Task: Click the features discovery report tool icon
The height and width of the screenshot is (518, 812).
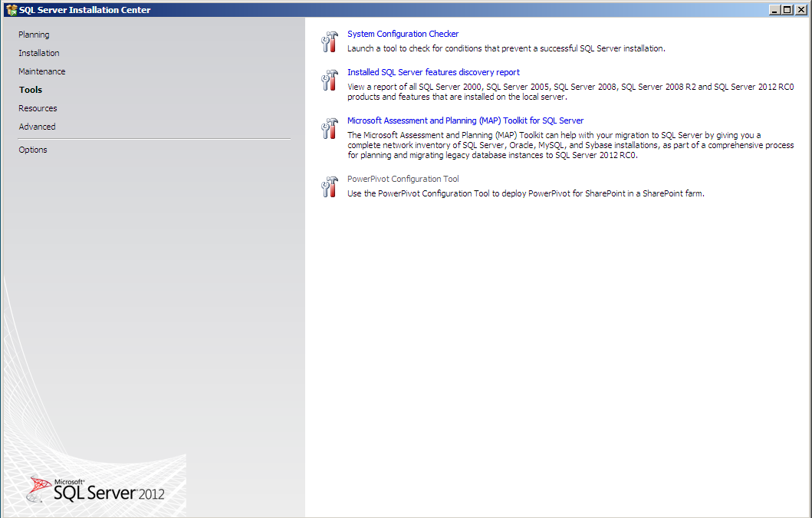Action: 329,80
